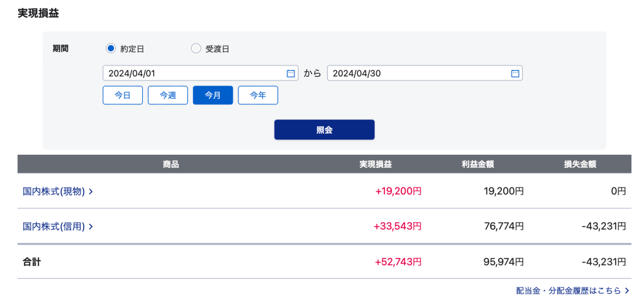This screenshot has width=644, height=300.
Task: Click the 損失金額 column header
Action: pos(580,164)
